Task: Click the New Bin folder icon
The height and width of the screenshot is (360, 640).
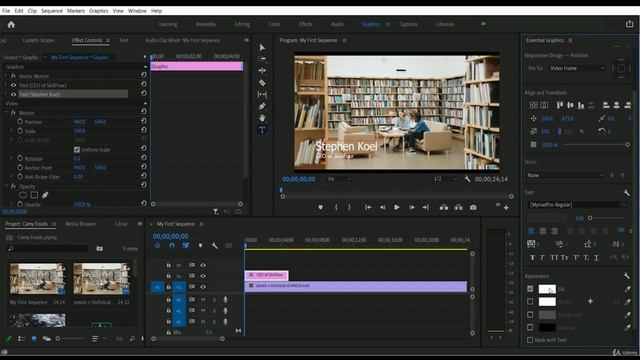Action: pos(100,248)
